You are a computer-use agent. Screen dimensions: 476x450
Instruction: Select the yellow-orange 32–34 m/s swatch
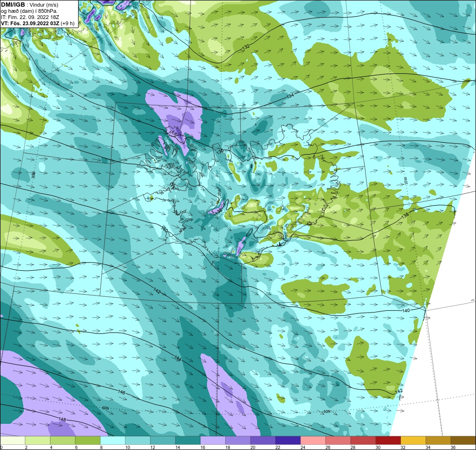[x=414, y=440]
